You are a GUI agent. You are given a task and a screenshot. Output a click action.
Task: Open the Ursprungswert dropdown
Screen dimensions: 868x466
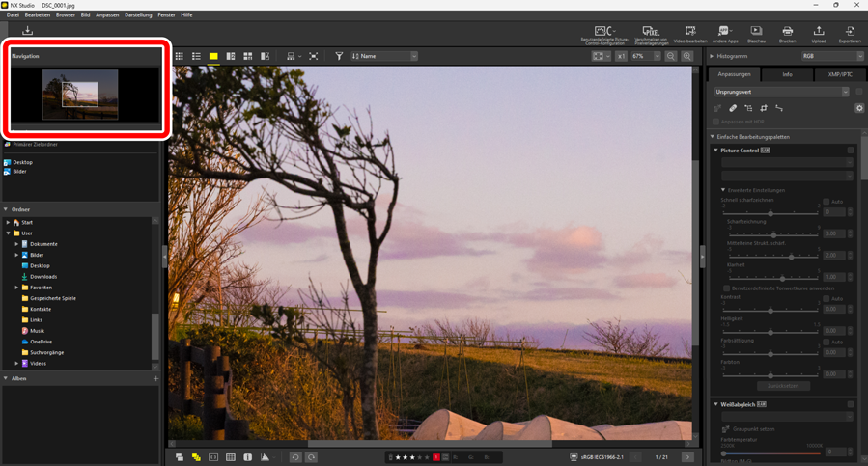[781, 92]
